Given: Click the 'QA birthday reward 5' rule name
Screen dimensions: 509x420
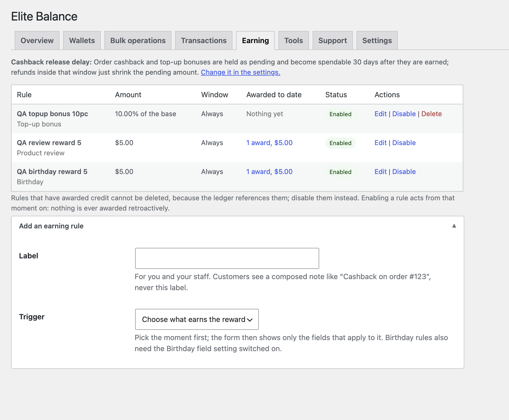Looking at the screenshot, I should click(52, 172).
